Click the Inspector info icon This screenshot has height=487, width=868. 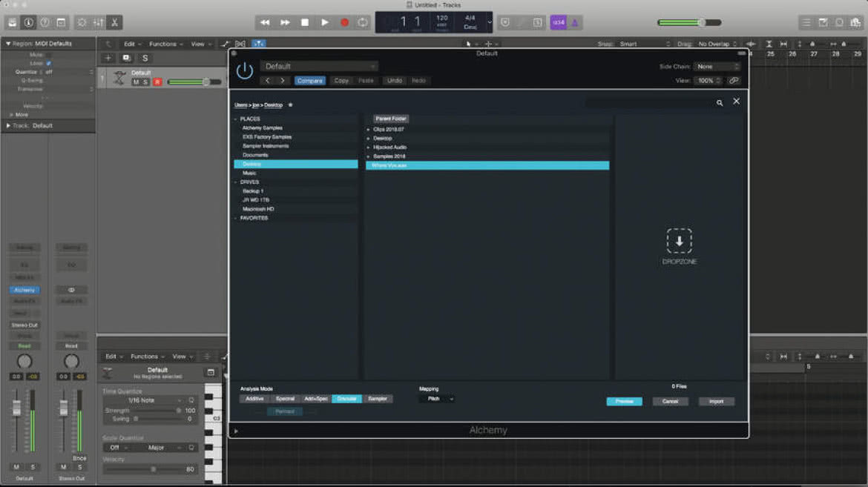click(28, 23)
